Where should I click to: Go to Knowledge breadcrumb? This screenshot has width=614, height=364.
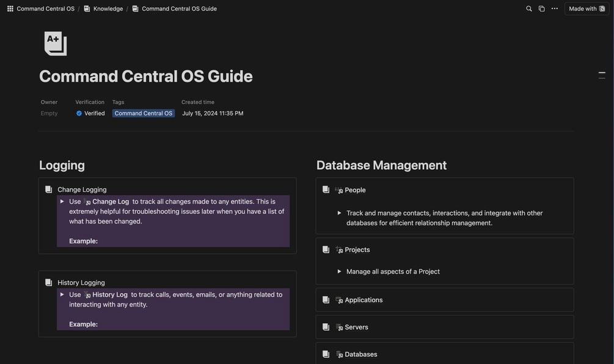(x=108, y=9)
